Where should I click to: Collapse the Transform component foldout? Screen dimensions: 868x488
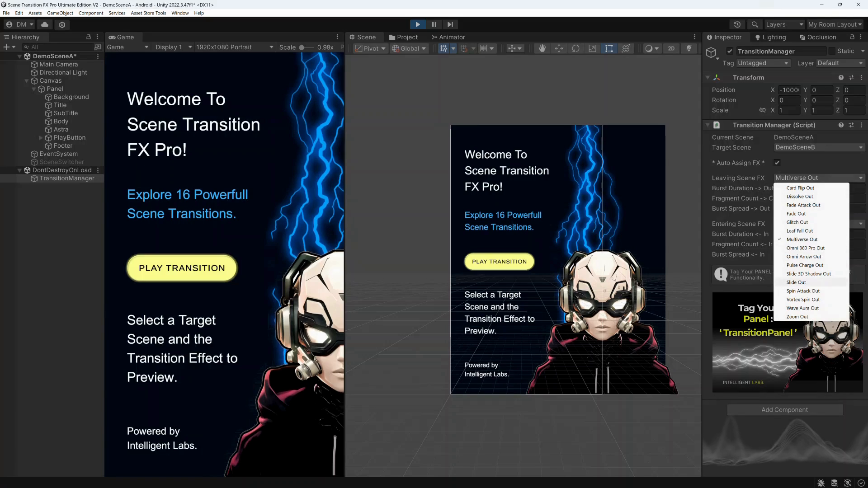[708, 78]
